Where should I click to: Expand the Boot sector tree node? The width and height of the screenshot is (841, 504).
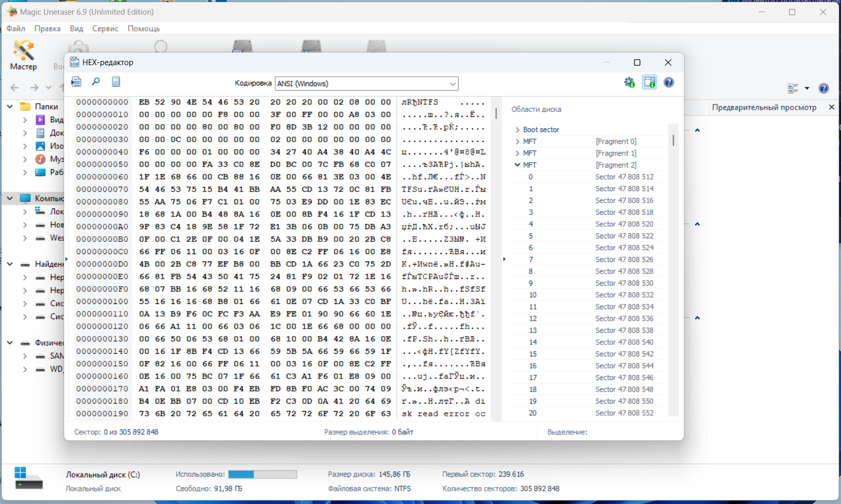(x=517, y=130)
